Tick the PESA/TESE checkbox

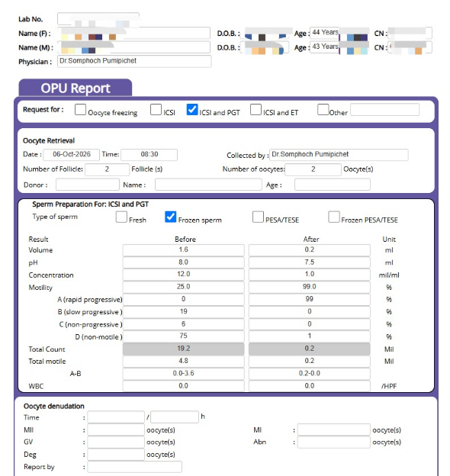click(x=258, y=217)
